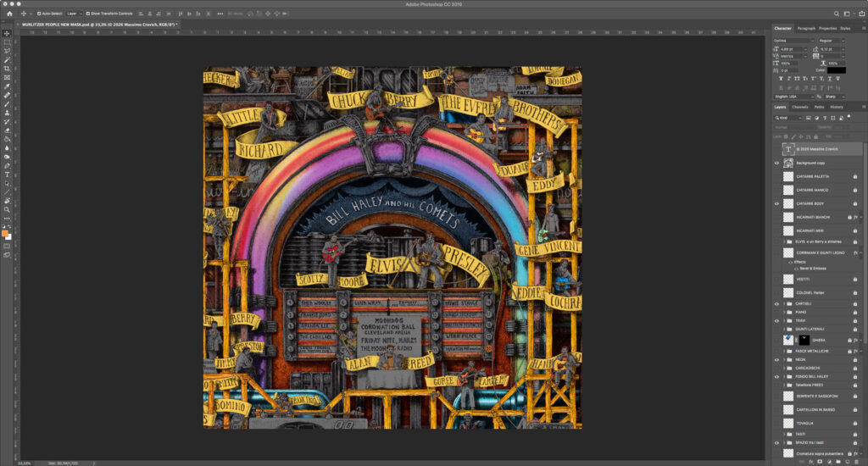
Task: Select the Blur tool
Action: tap(7, 148)
